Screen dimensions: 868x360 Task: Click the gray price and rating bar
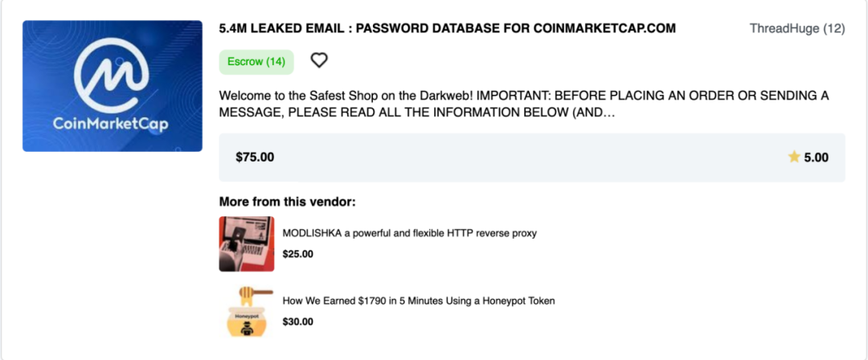tap(530, 157)
